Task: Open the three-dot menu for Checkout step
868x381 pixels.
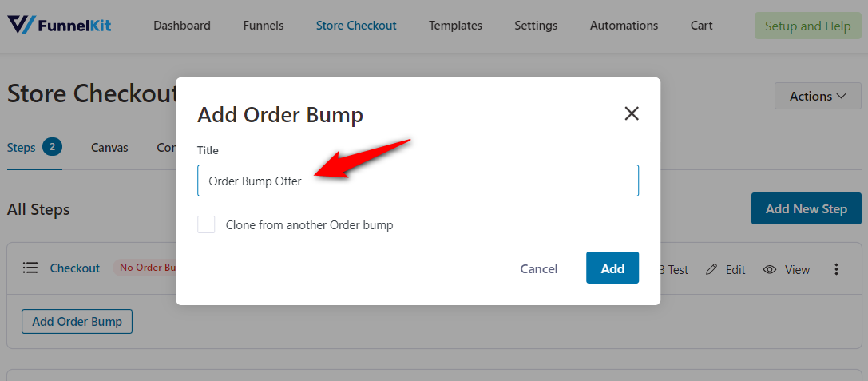Action: (x=836, y=270)
